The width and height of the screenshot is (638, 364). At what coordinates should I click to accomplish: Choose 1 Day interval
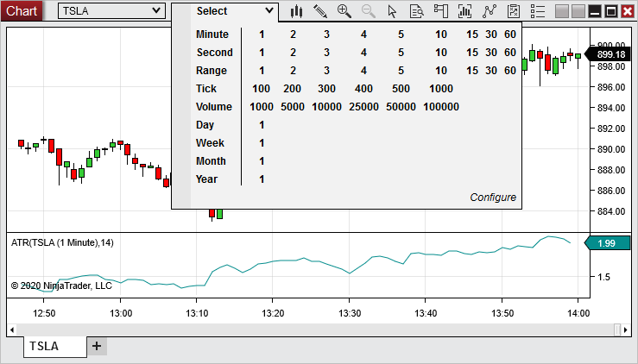(262, 125)
